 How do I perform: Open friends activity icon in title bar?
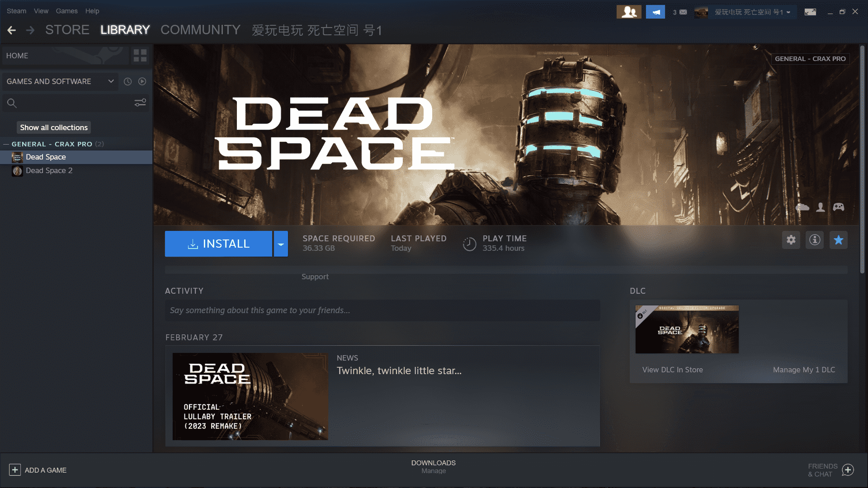click(629, 12)
